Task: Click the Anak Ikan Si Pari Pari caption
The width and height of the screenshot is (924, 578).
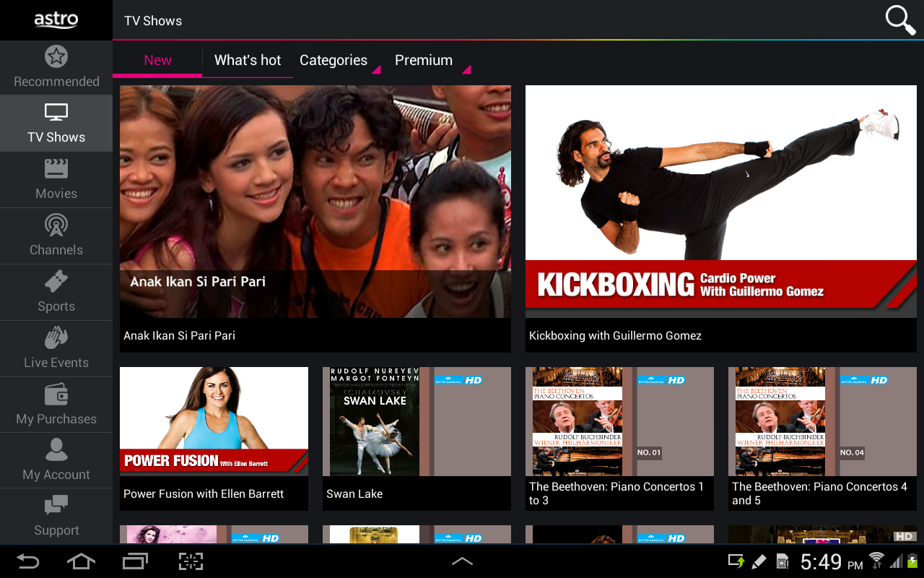Action: 179,335
